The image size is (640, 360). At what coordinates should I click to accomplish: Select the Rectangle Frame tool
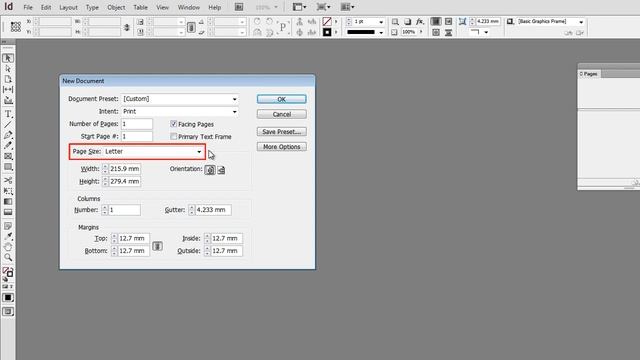[x=8, y=156]
